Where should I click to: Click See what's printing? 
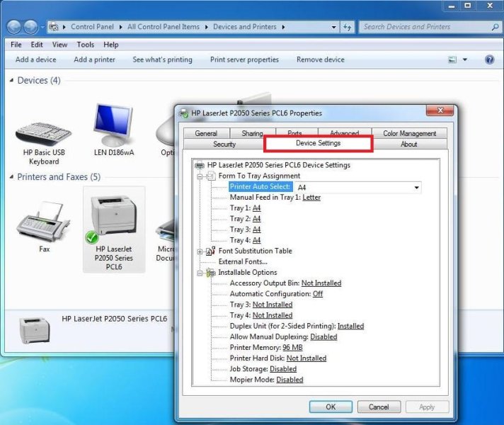tap(162, 59)
